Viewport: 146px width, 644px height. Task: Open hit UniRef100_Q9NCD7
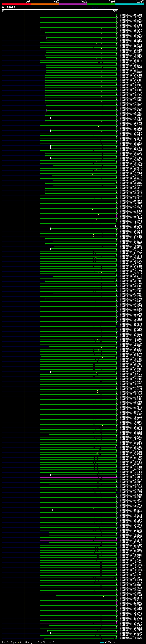[x=131, y=37]
